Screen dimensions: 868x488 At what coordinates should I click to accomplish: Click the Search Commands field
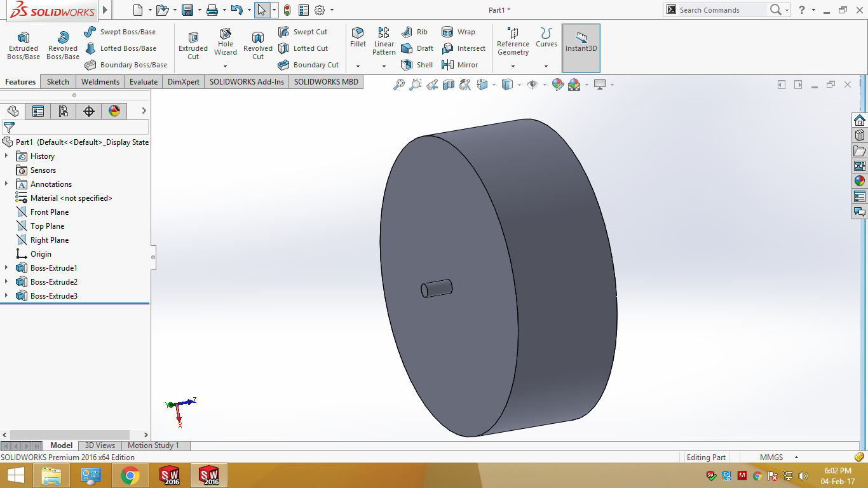click(722, 10)
